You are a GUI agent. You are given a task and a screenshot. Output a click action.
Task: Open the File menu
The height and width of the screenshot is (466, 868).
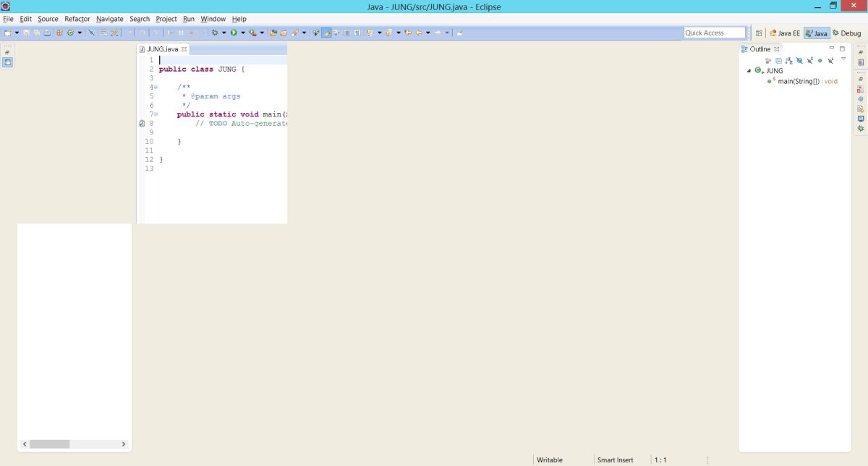[x=8, y=19]
